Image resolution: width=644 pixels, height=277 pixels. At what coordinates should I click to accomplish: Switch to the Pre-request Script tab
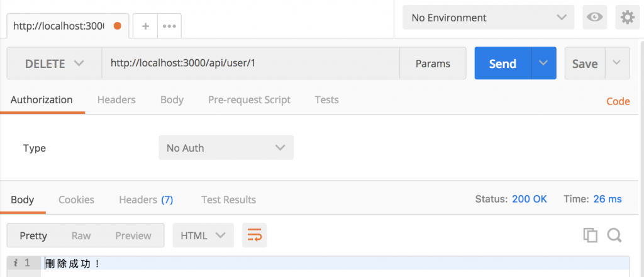249,99
